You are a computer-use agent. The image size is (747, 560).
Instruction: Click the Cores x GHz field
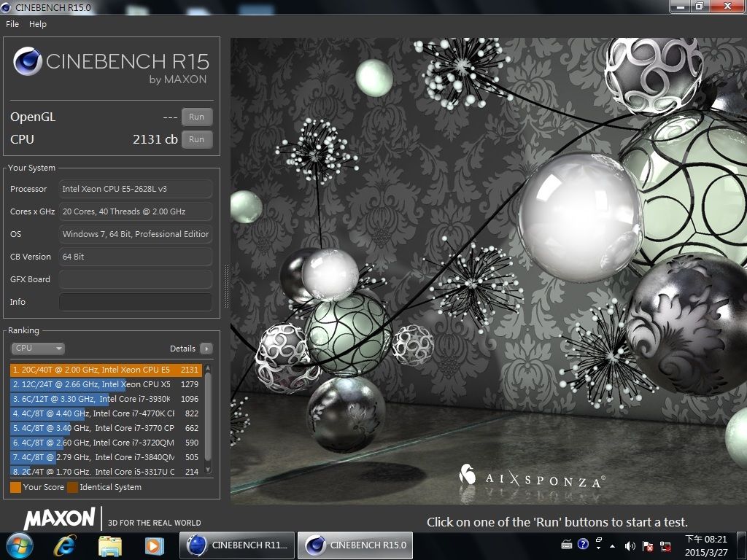(135, 211)
